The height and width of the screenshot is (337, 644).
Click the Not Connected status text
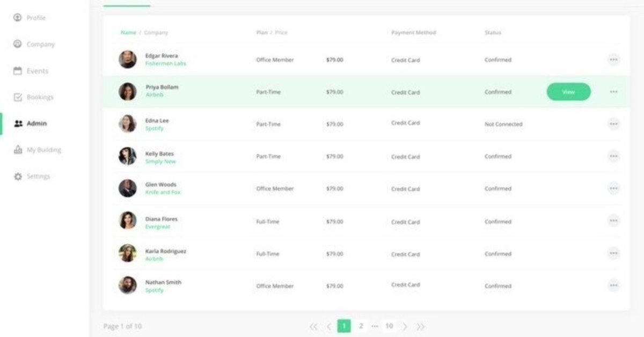click(503, 124)
